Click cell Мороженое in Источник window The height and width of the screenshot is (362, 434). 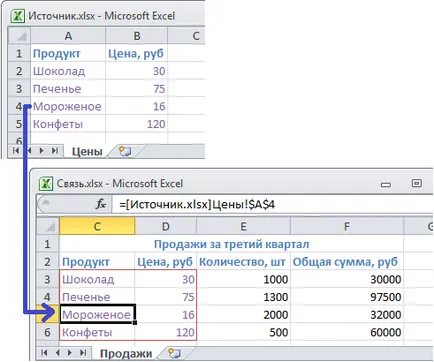68,106
